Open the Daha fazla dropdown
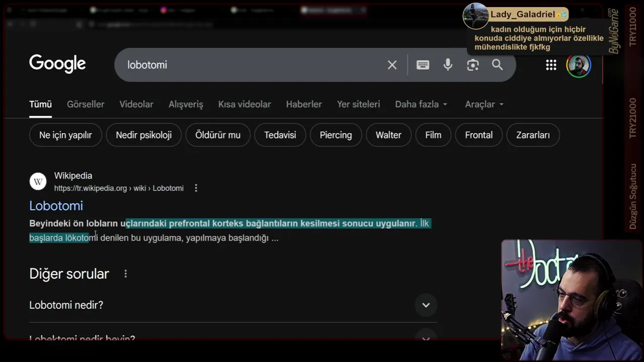The width and height of the screenshot is (644, 362). (x=421, y=105)
